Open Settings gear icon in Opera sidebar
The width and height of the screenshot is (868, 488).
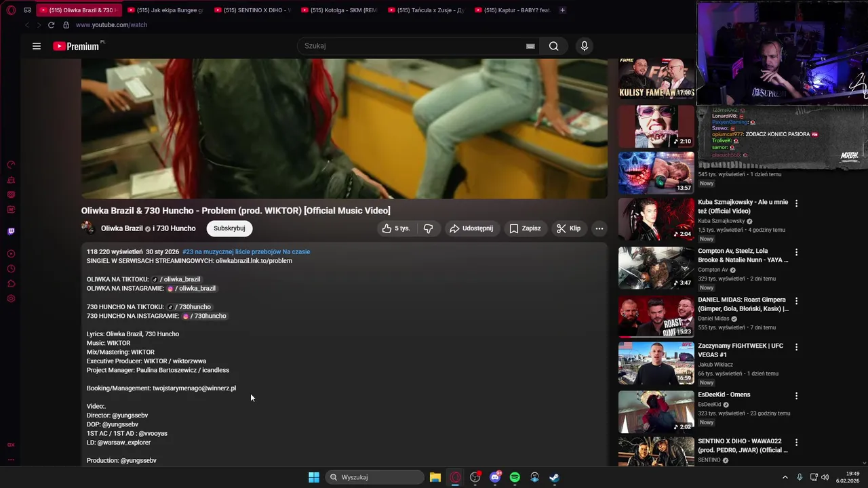(x=11, y=298)
